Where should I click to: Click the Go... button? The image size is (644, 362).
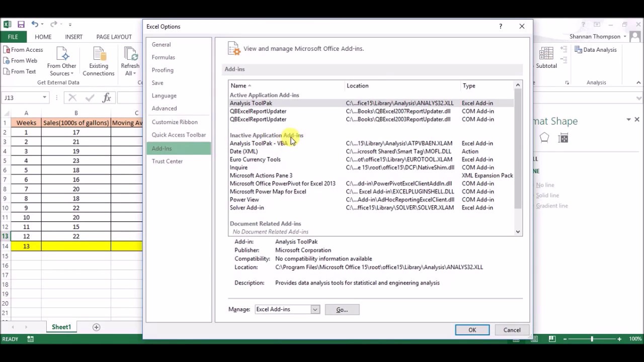click(342, 310)
